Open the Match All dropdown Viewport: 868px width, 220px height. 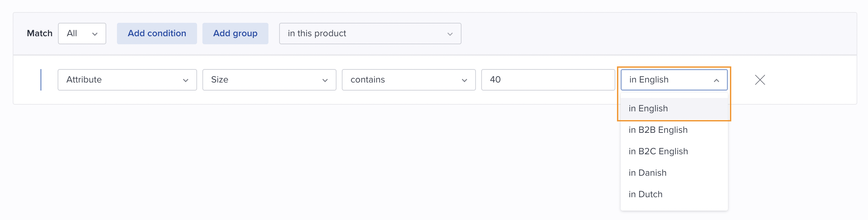82,34
